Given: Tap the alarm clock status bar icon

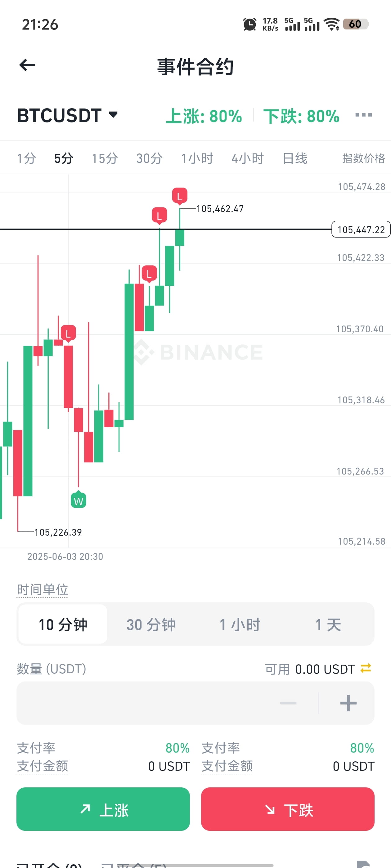Looking at the screenshot, I should tap(249, 24).
